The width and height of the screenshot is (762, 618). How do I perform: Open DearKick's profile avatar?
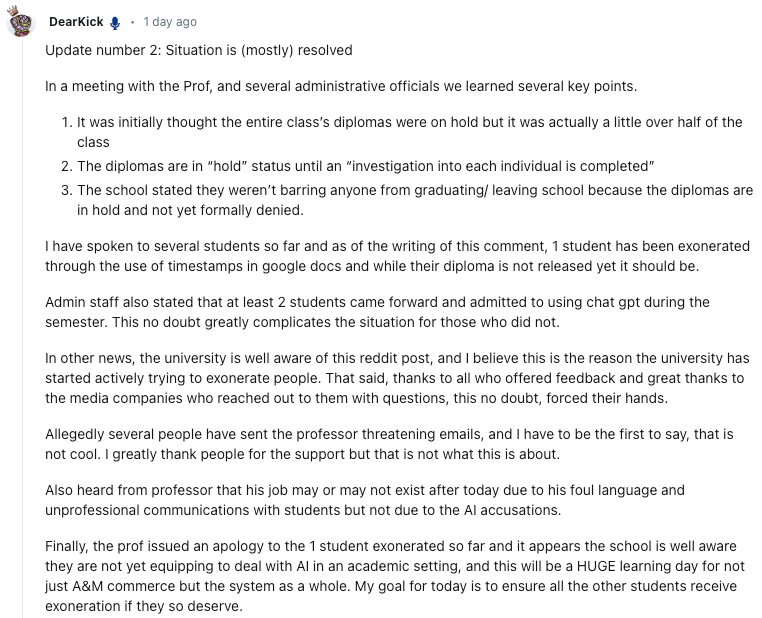pos(21,23)
